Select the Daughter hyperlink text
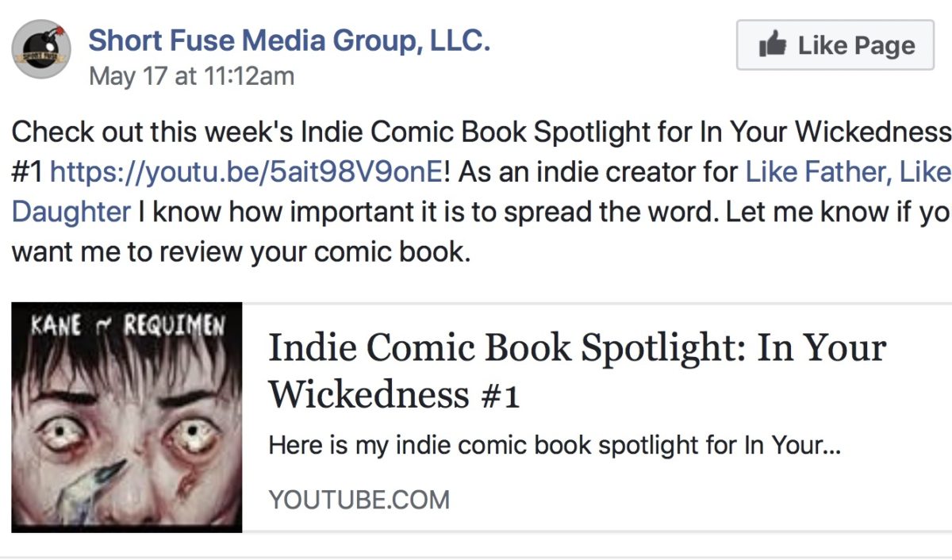The height and width of the screenshot is (560, 952). 70,211
